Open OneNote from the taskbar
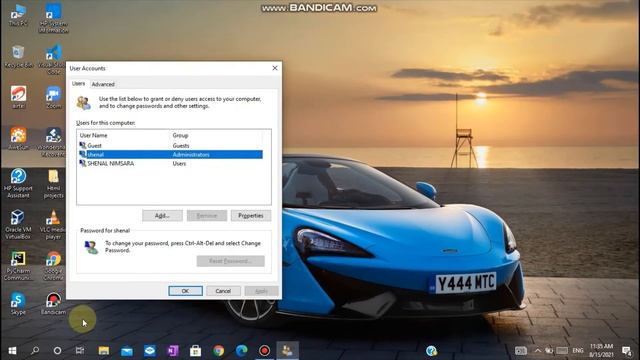The width and height of the screenshot is (640, 360). pyautogui.click(x=173, y=351)
